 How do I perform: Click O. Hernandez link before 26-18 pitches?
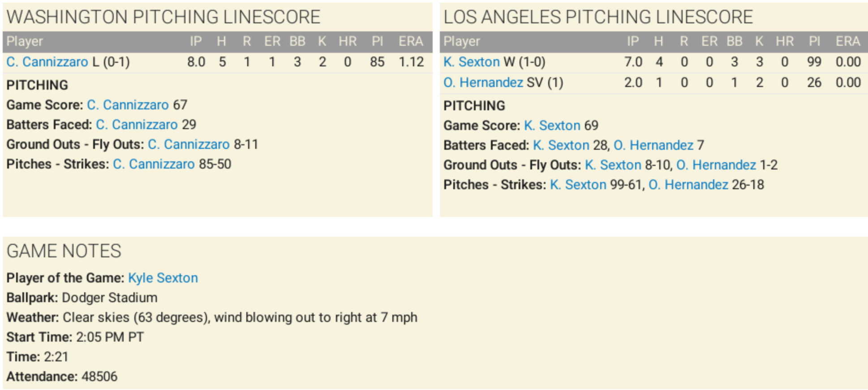[688, 185]
